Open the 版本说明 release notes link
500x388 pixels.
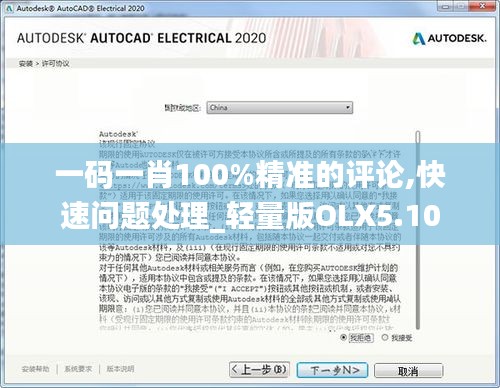[x=120, y=369]
